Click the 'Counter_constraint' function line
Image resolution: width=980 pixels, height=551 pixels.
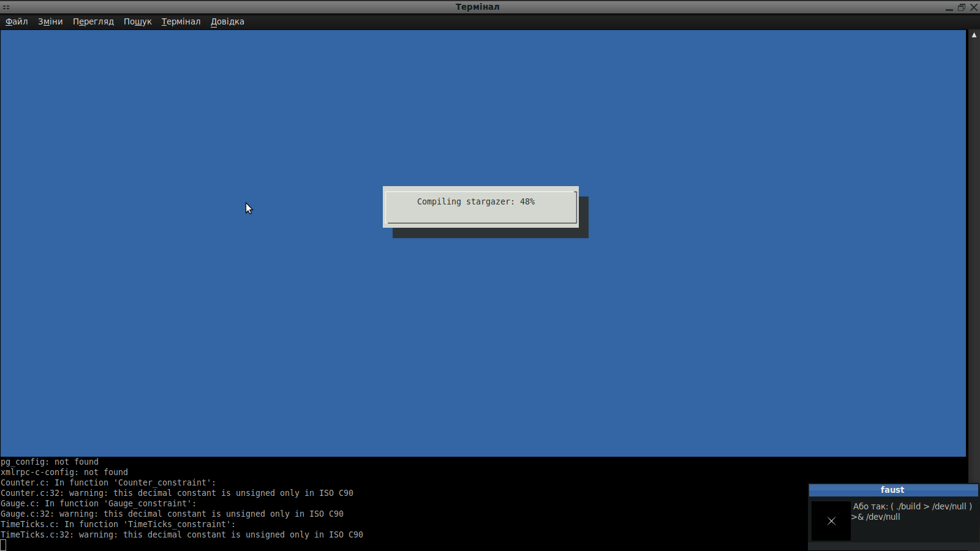[x=108, y=482]
